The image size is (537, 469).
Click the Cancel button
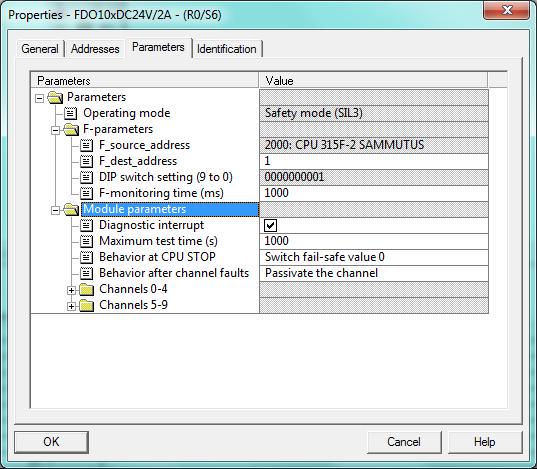point(404,442)
